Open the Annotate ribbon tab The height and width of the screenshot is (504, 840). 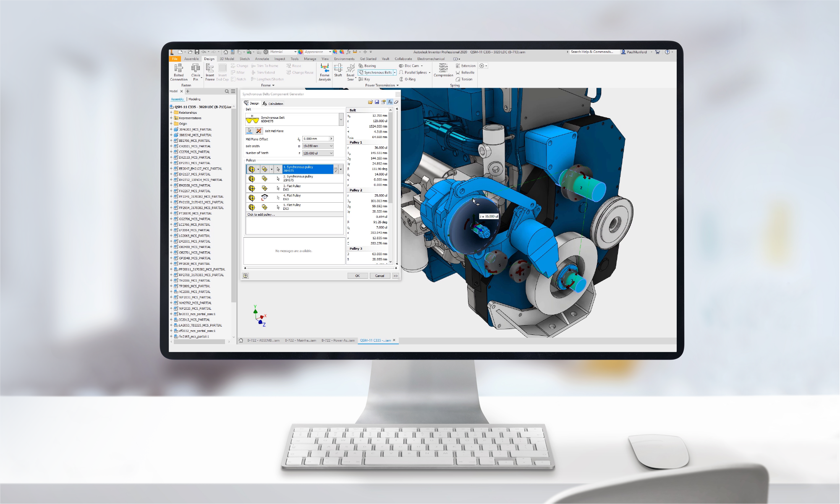click(x=262, y=59)
